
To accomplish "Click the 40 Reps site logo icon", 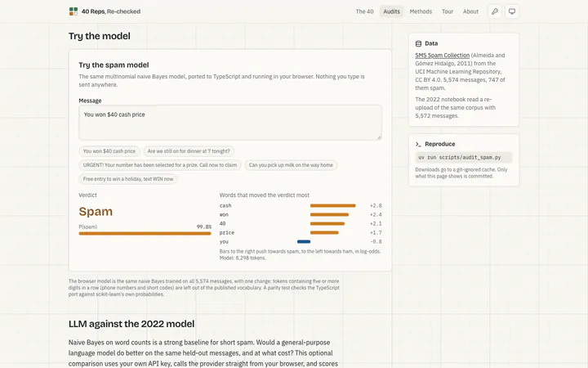I will coord(73,11).
